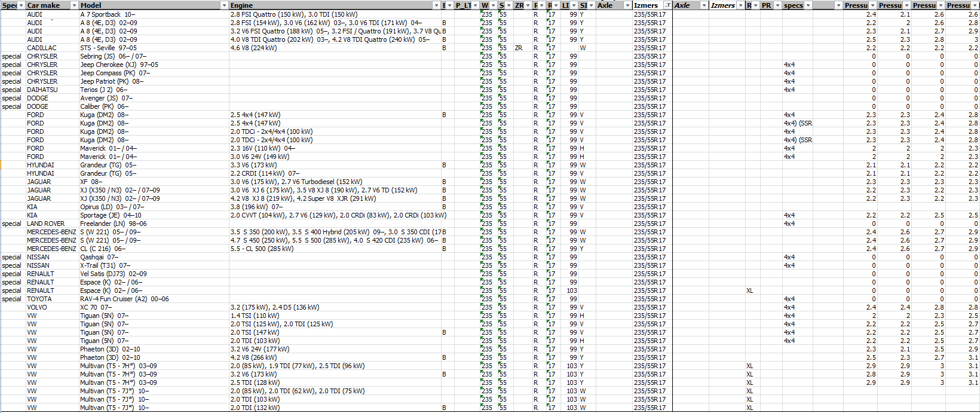Open the bold Axle column filter dropdown
The height and width of the screenshot is (413, 980).
627,5
